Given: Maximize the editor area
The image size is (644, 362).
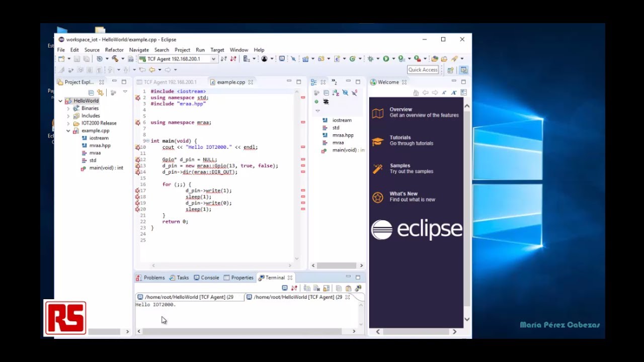Looking at the screenshot, I should (x=298, y=81).
